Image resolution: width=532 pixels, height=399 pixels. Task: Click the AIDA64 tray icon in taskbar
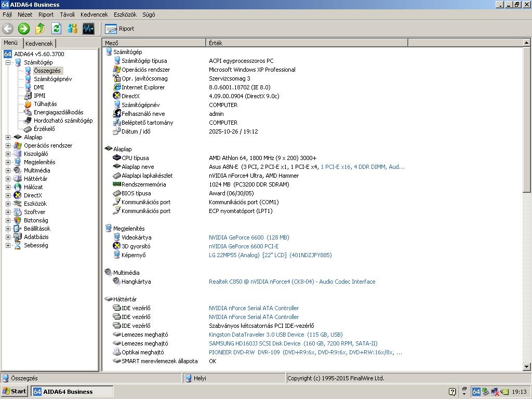pyautogui.click(x=476, y=392)
